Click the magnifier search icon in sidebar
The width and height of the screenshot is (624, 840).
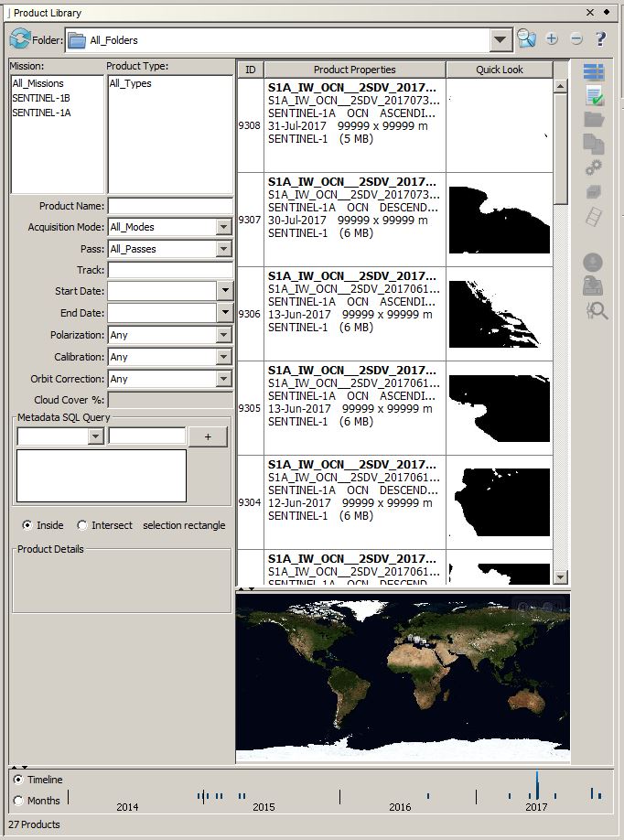[597, 310]
